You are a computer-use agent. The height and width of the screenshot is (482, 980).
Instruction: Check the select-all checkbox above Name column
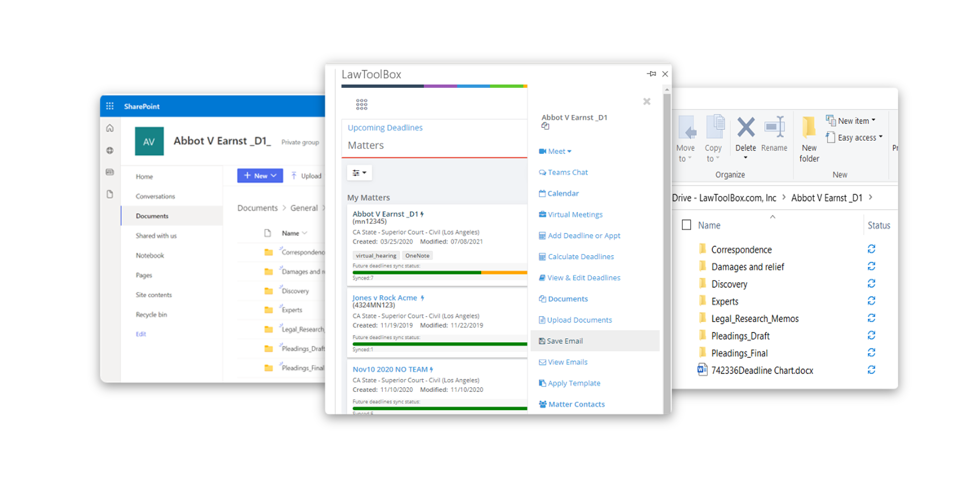coord(687,225)
